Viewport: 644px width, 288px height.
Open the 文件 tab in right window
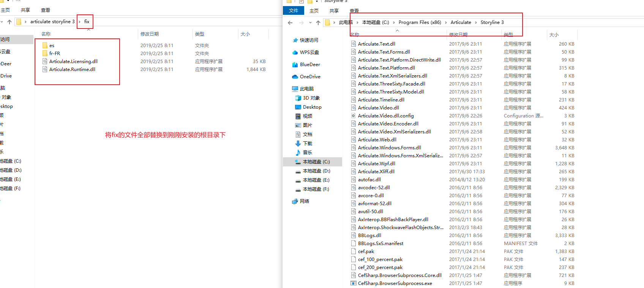pos(294,11)
